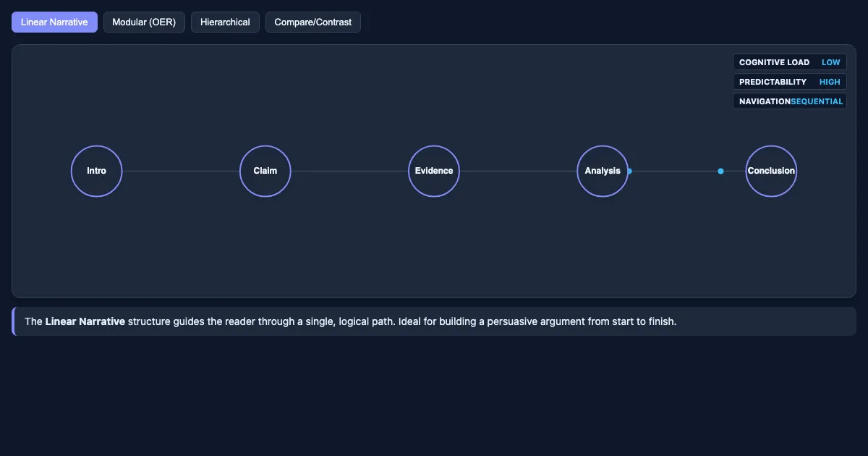Click the Intro node circle
Screen dimensions: 868x456
[x=96, y=171]
